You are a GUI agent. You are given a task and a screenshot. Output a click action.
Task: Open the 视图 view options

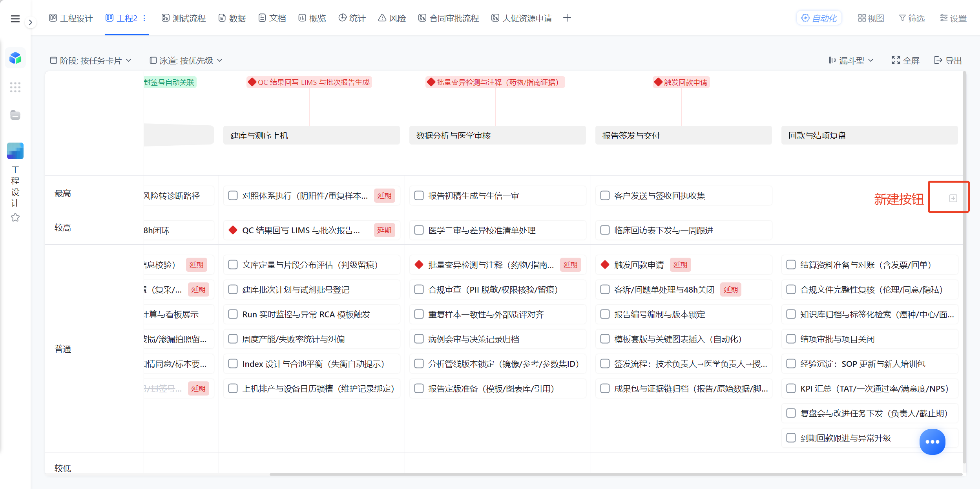pos(871,18)
